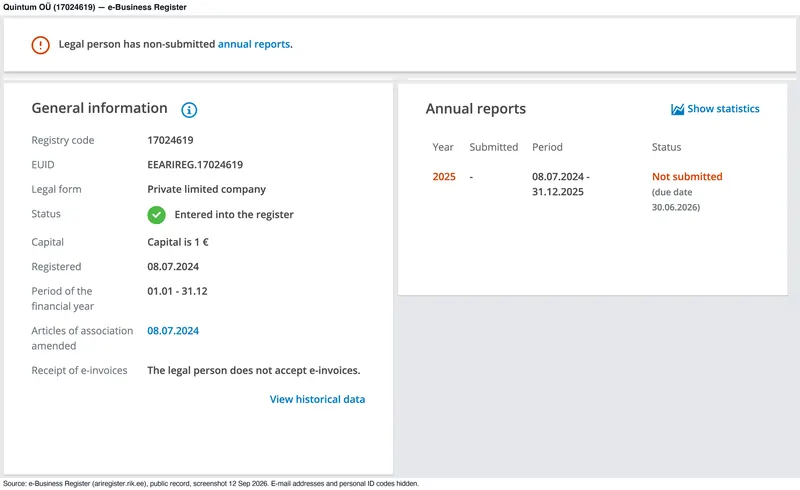This screenshot has height=490, width=800.
Task: Click the e-invoices receipt statement
Action: point(254,371)
